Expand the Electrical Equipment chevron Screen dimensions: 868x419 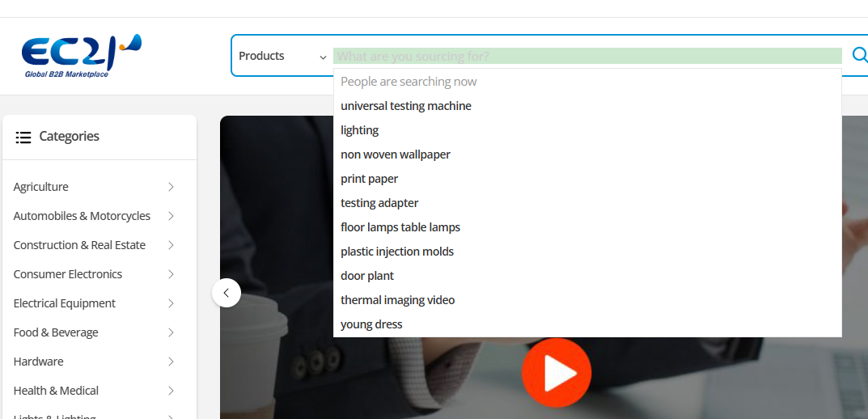[x=171, y=303]
